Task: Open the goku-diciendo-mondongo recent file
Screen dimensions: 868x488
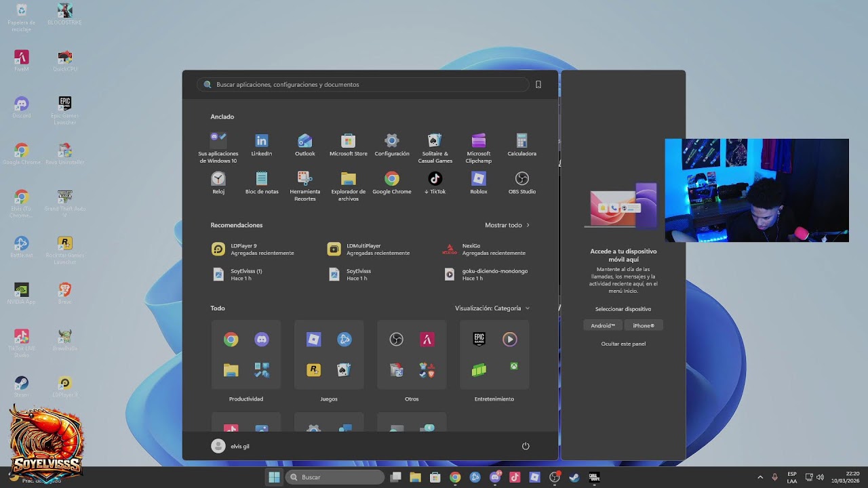Action: 486,274
